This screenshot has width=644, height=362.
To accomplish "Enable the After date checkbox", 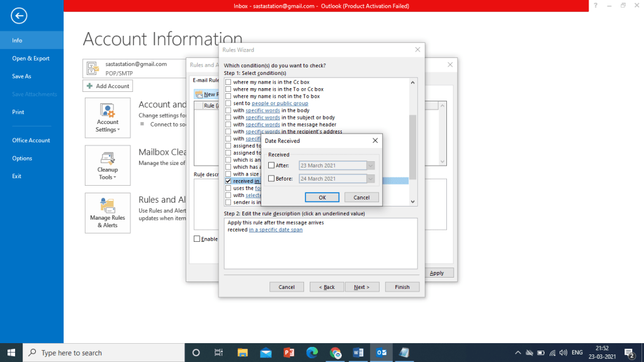I will [271, 166].
